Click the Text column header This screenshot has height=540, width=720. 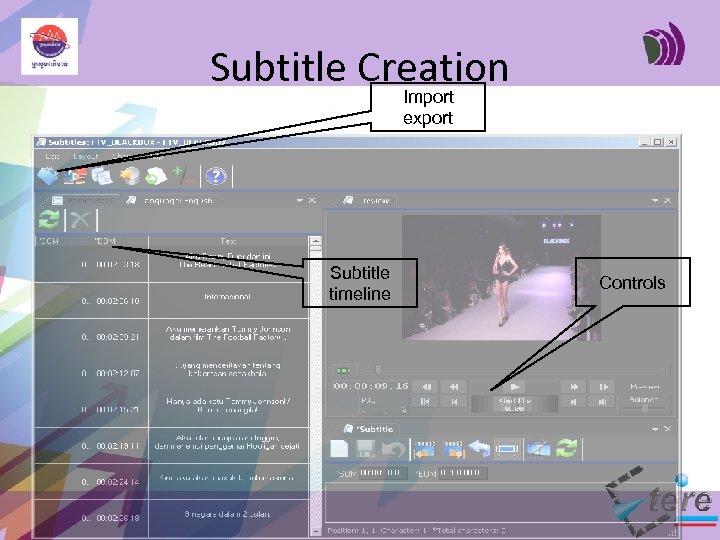pyautogui.click(x=228, y=241)
